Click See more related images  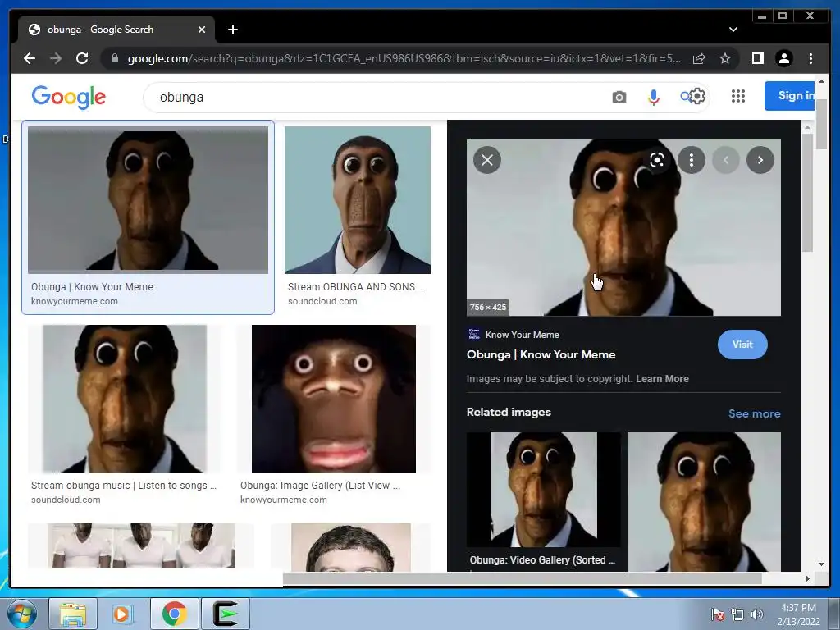[755, 413]
